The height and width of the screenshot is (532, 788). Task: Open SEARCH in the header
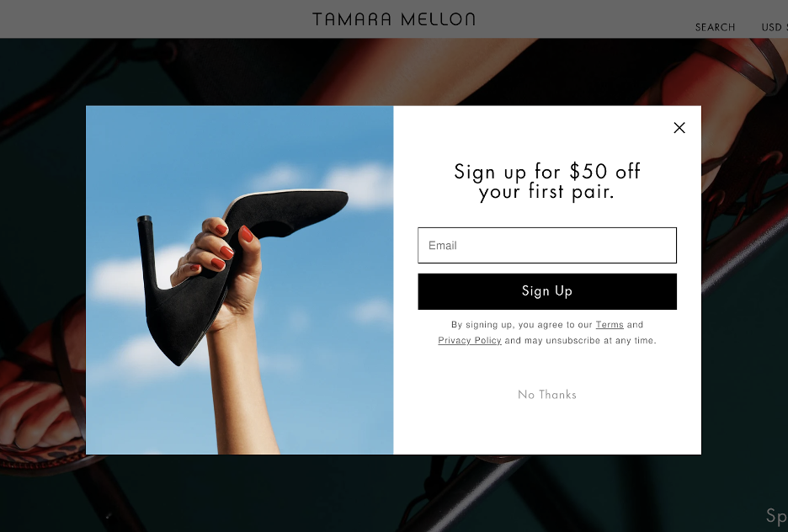click(715, 27)
